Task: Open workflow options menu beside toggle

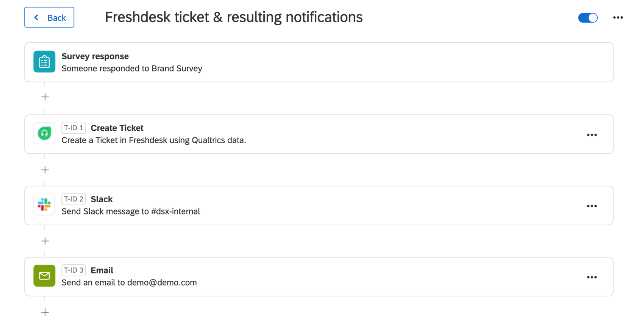Action: click(x=618, y=17)
